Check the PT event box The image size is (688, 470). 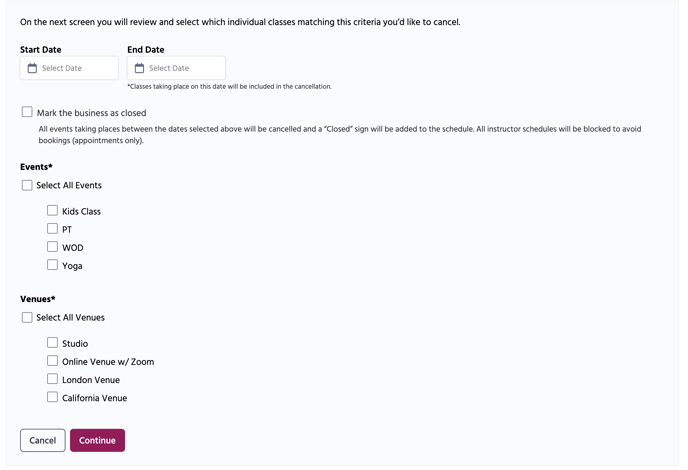[x=52, y=229]
